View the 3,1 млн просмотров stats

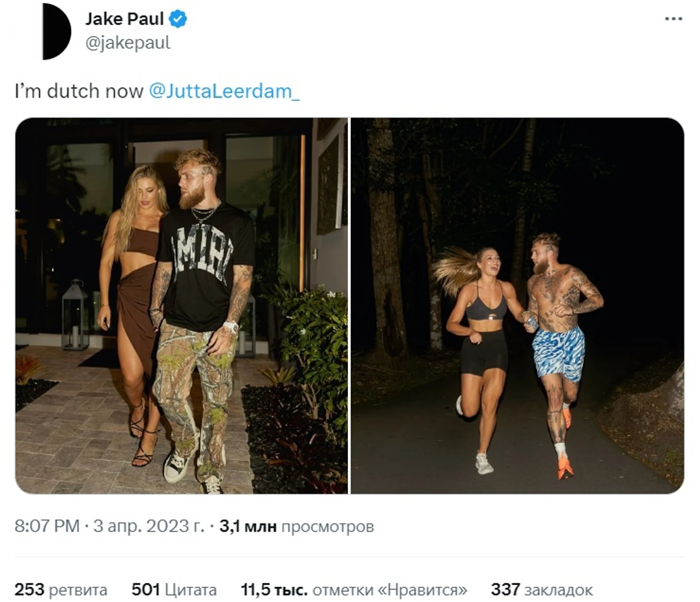(x=297, y=526)
